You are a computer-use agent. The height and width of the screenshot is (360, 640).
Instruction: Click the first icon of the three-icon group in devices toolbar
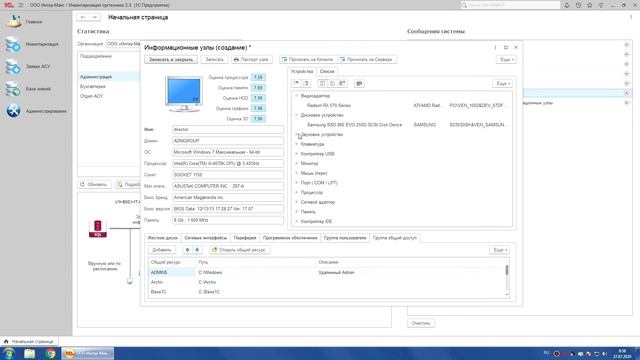pyautogui.click(x=322, y=83)
